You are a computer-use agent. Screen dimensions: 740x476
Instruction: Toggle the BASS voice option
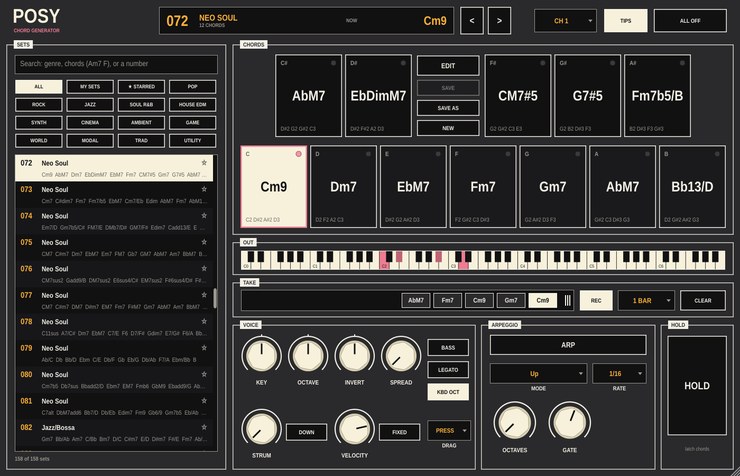[448, 348]
